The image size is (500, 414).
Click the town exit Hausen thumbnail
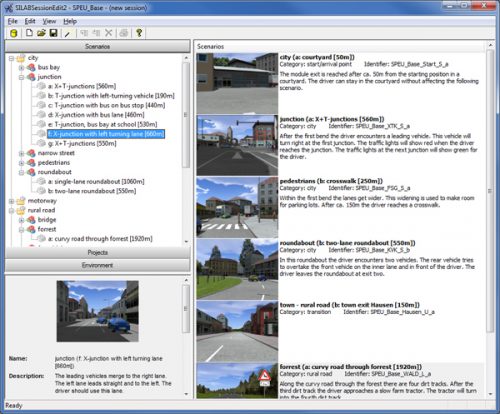pyautogui.click(x=237, y=331)
